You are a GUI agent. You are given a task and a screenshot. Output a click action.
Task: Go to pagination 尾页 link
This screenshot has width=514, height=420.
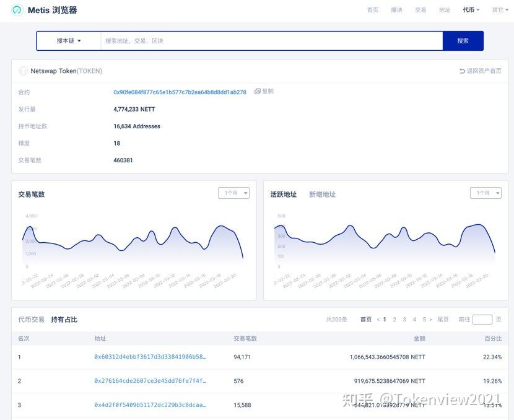click(443, 320)
